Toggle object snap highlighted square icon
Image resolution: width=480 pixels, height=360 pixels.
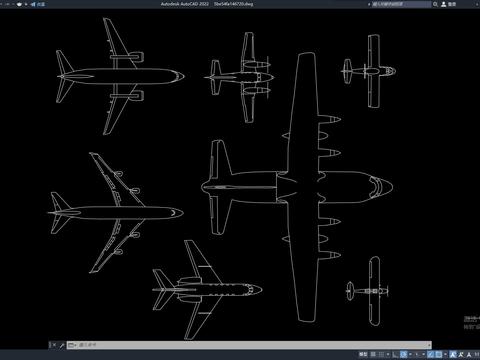[439, 354]
